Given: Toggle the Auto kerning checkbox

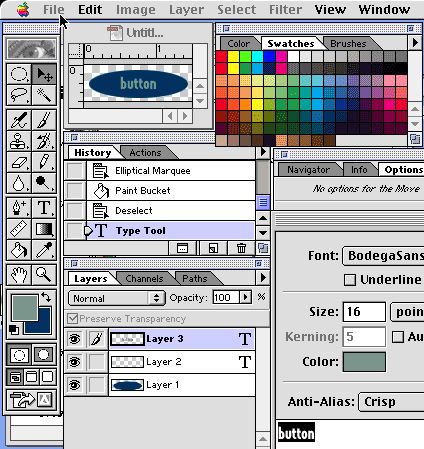Looking at the screenshot, I should coord(398,337).
